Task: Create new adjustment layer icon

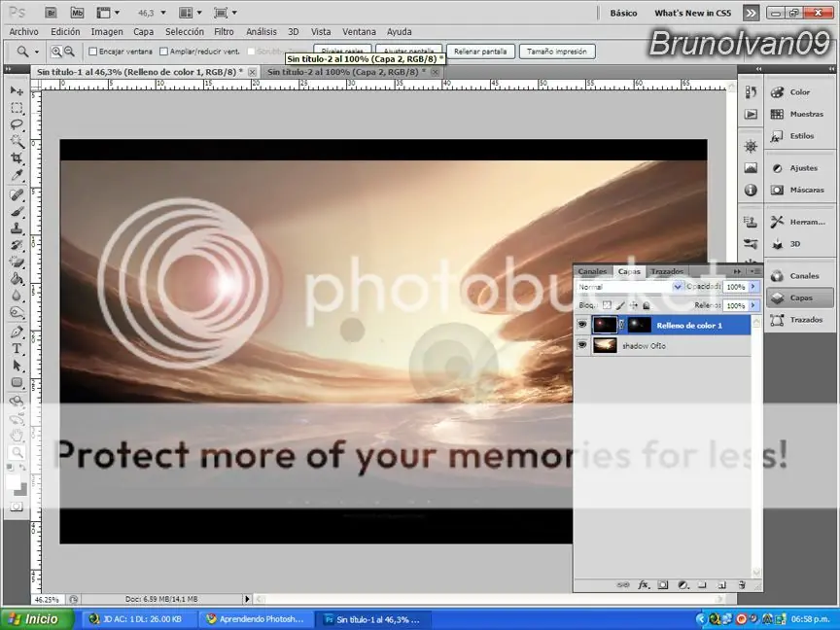Action: coord(683,585)
